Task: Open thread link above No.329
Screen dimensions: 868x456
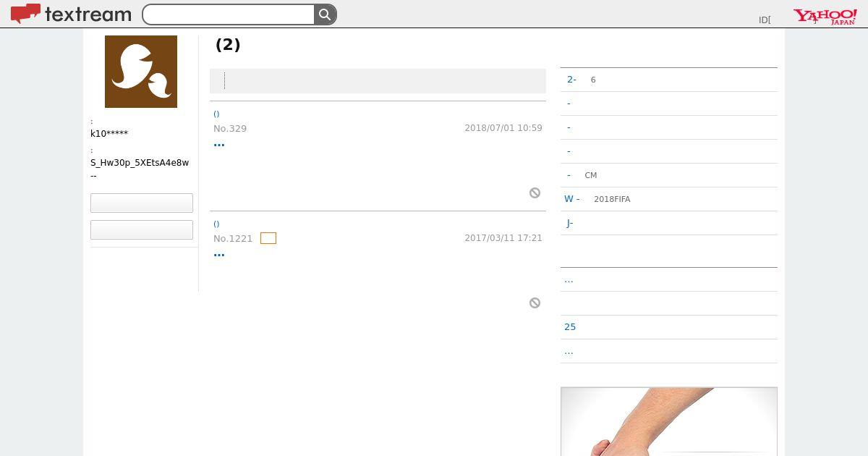Action: click(x=217, y=114)
